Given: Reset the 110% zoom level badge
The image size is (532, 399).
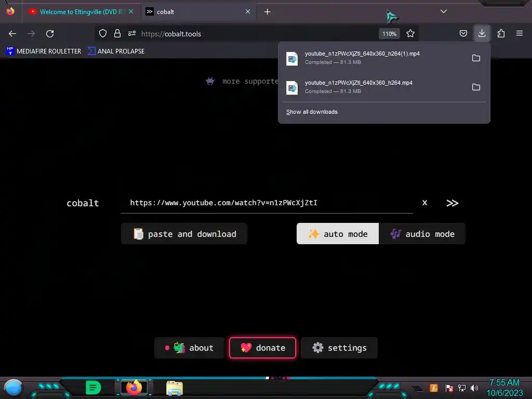Looking at the screenshot, I should pyautogui.click(x=389, y=34).
